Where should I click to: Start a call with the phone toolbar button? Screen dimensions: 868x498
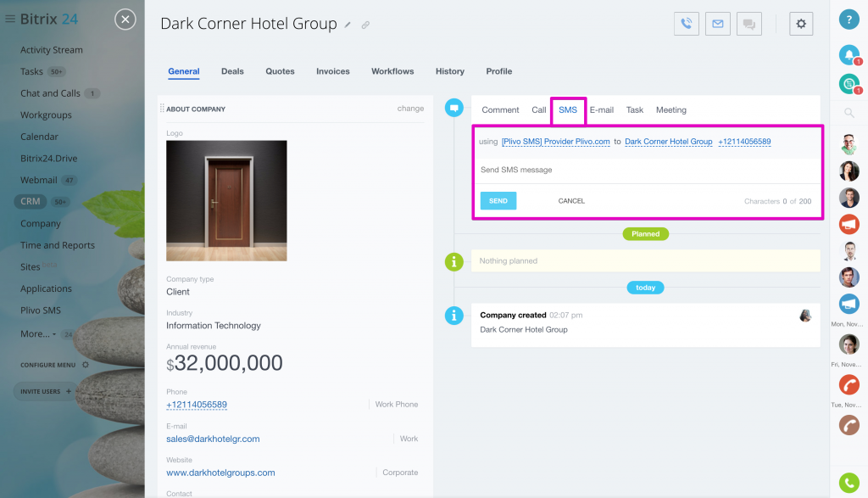tap(687, 24)
